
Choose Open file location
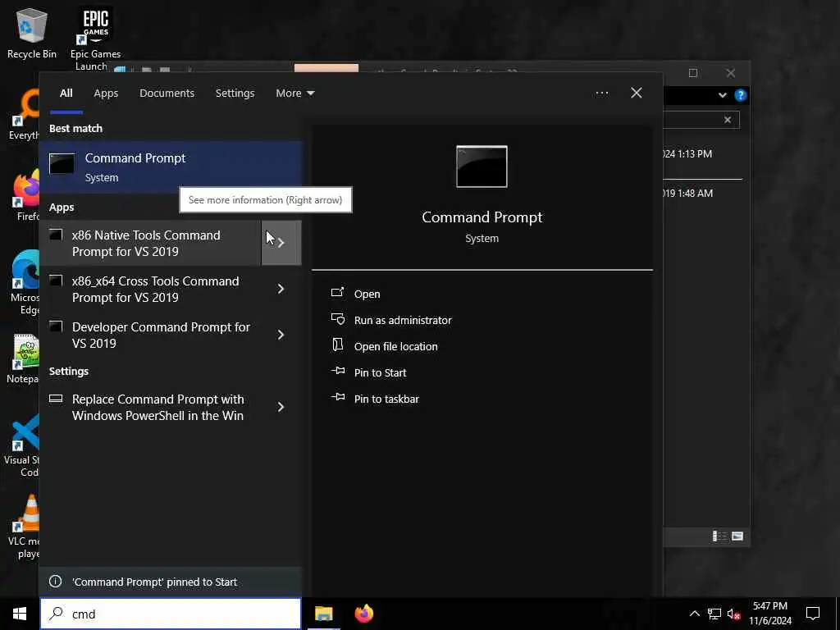click(396, 347)
